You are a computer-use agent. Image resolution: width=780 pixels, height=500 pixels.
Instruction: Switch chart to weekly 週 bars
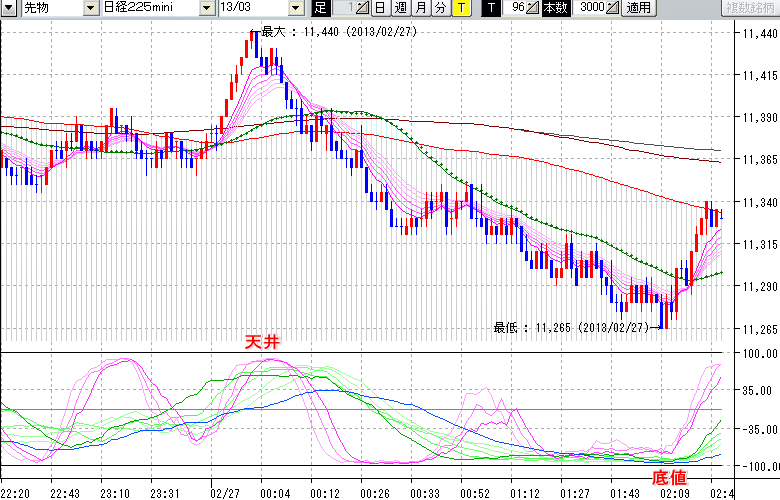pos(400,8)
